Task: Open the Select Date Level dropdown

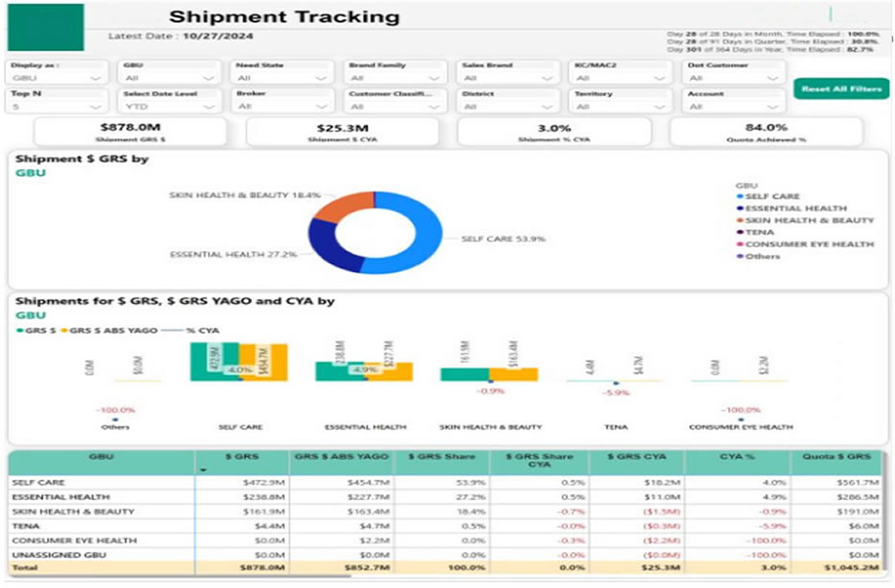Action: (207, 105)
